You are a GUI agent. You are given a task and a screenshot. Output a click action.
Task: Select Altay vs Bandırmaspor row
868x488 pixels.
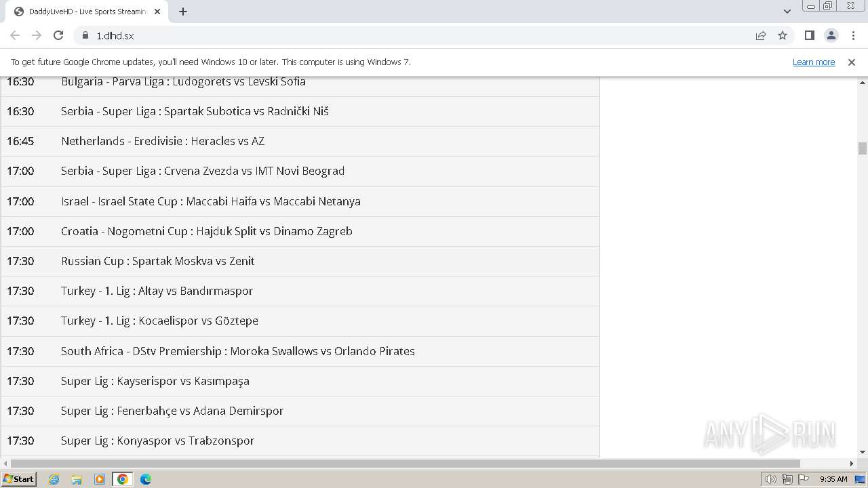tap(300, 291)
